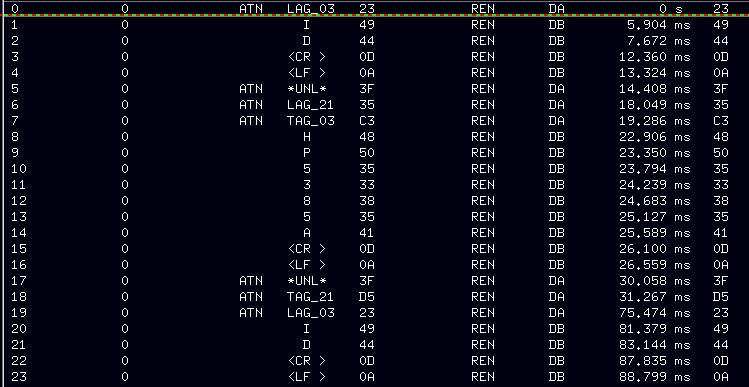The height and width of the screenshot is (387, 749).
Task: Select row 8 with character H
Action: [x=374, y=137]
